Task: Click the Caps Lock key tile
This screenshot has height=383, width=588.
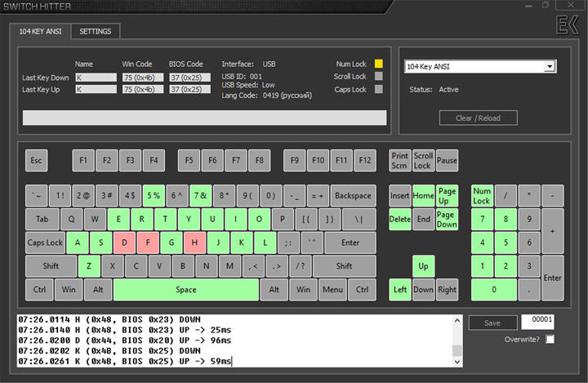Action: coord(45,243)
